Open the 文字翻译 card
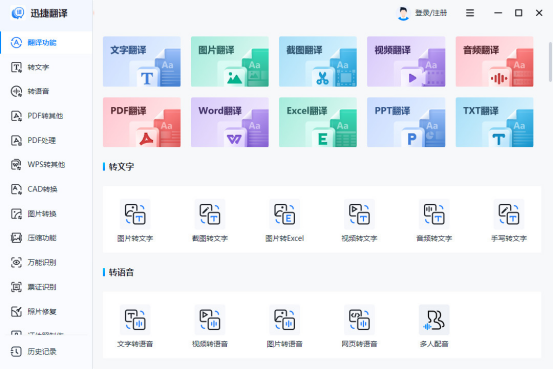The image size is (553, 369). click(x=142, y=61)
